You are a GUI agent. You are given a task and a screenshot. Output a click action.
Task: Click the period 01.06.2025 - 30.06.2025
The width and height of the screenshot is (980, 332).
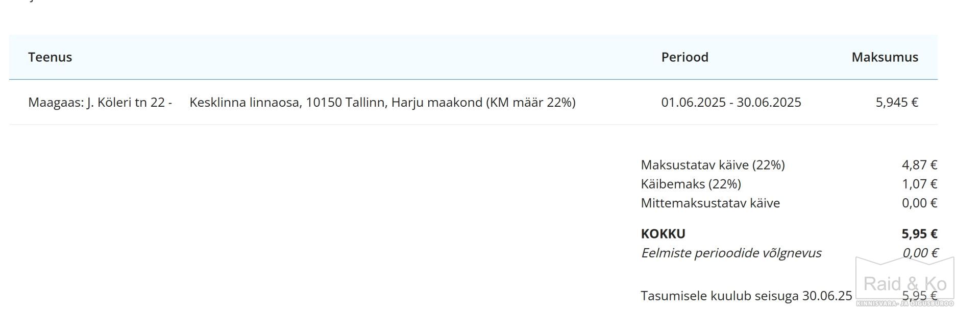731,102
